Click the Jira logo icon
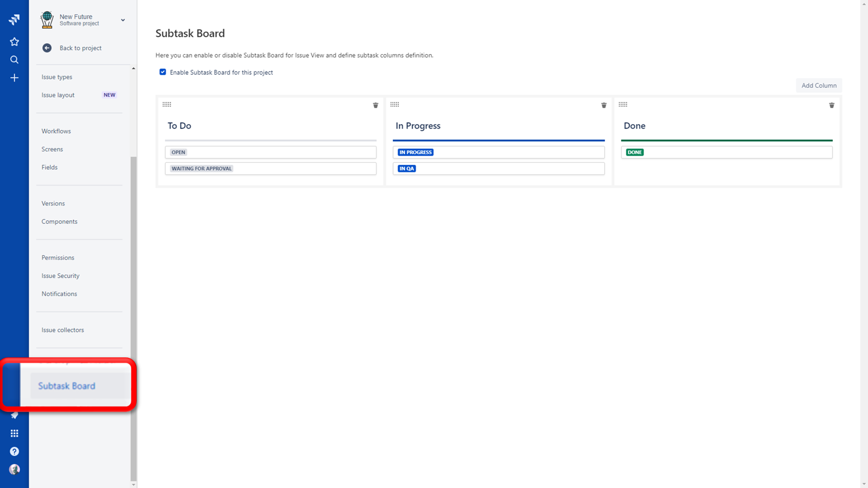Image resolution: width=868 pixels, height=488 pixels. tap(14, 20)
